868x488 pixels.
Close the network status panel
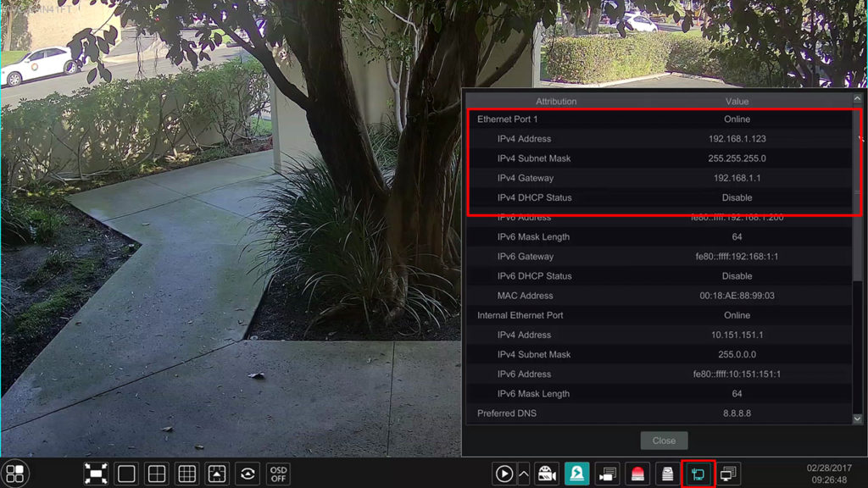[664, 441]
